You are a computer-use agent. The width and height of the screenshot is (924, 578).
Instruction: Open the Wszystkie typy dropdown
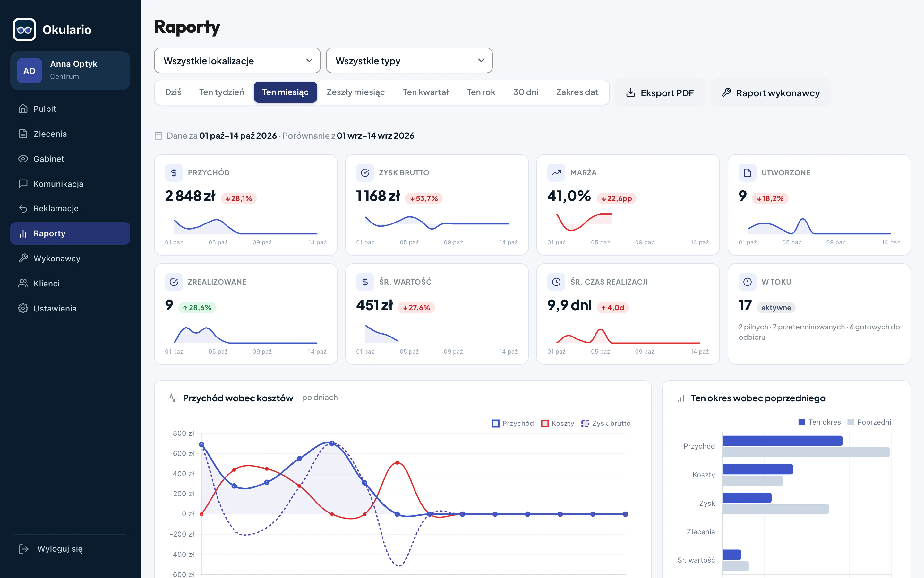point(409,60)
